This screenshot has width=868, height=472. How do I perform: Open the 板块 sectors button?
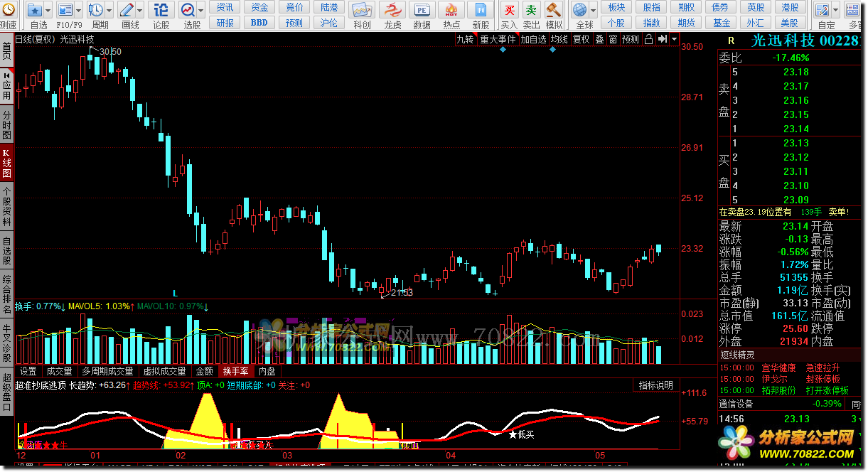click(x=617, y=7)
